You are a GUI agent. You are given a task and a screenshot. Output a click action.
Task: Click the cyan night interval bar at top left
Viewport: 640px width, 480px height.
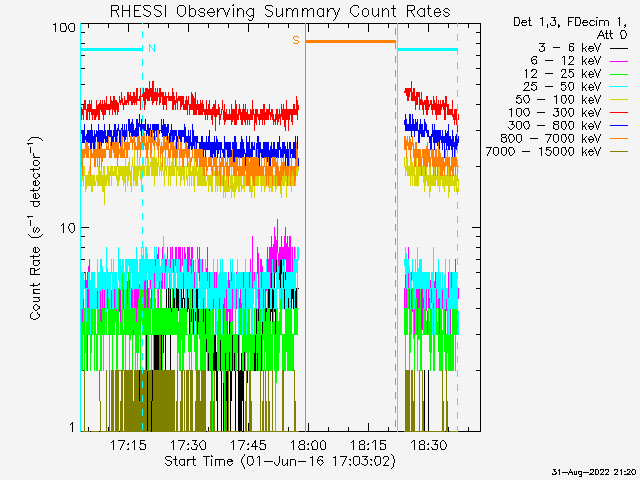[111, 49]
